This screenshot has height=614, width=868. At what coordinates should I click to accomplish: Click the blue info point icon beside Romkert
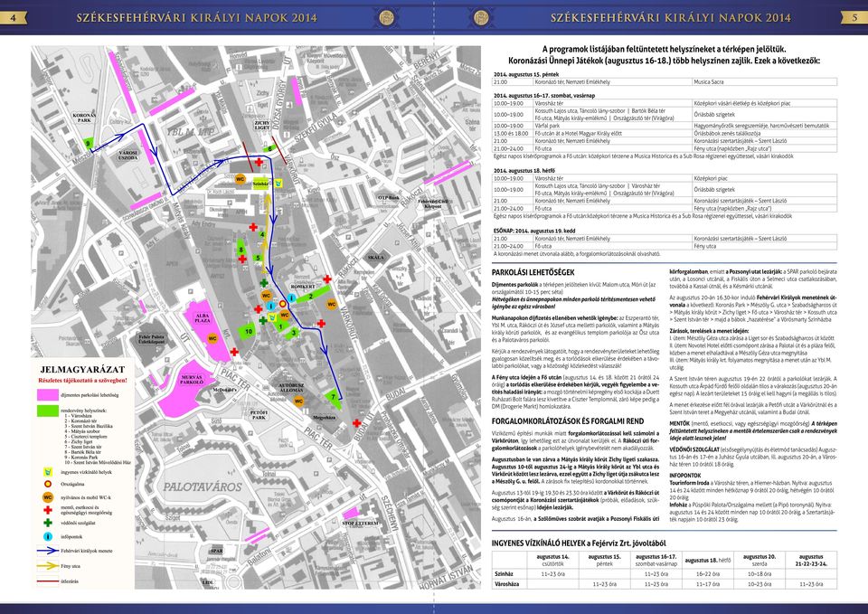[x=290, y=298]
